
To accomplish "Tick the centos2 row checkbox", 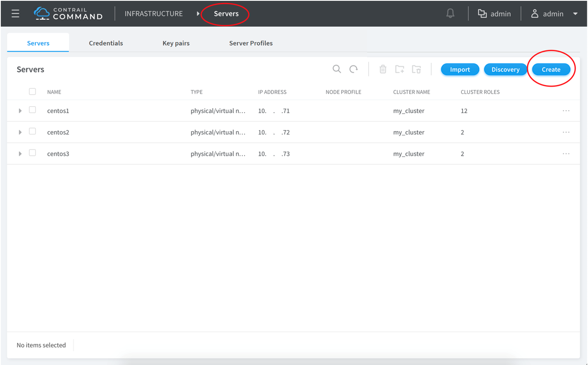I will tap(32, 132).
